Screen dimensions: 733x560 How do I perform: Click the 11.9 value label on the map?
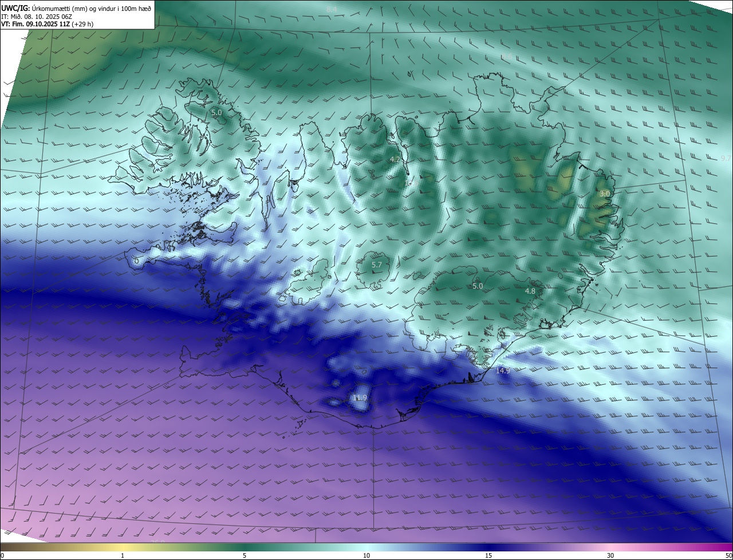360,397
